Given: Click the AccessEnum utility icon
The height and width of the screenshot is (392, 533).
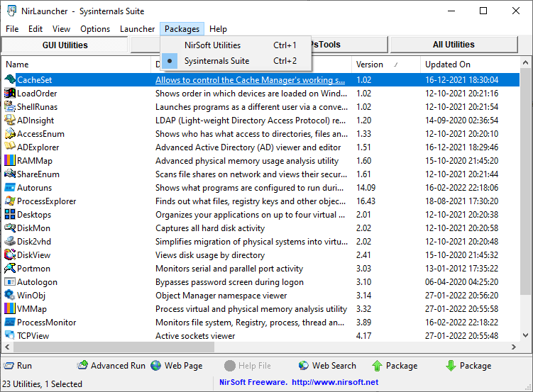Looking at the screenshot, I should coord(10,134).
